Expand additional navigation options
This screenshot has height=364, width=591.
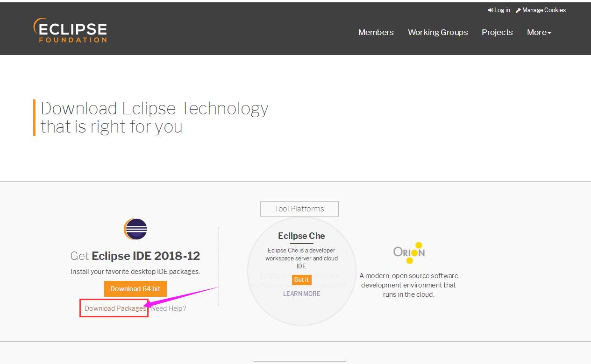538,32
